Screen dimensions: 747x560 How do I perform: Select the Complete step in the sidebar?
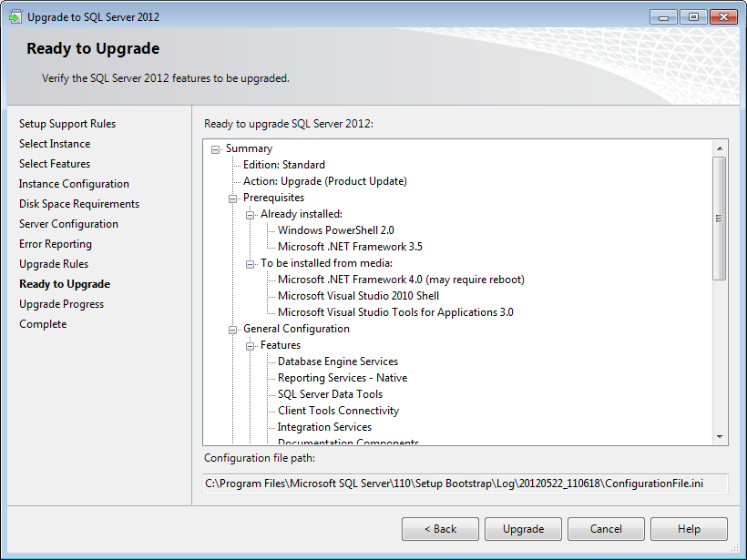click(43, 324)
